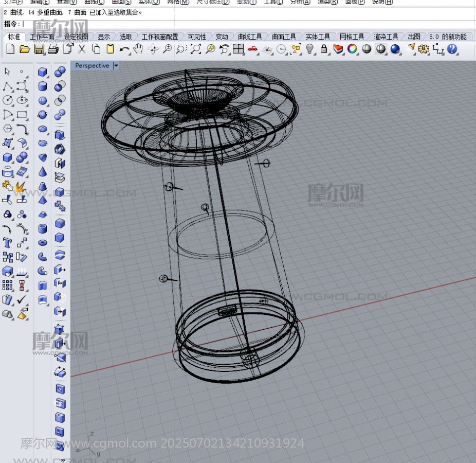476x463 pixels.
Task: Choose the Rectangle tool
Action: [22, 115]
